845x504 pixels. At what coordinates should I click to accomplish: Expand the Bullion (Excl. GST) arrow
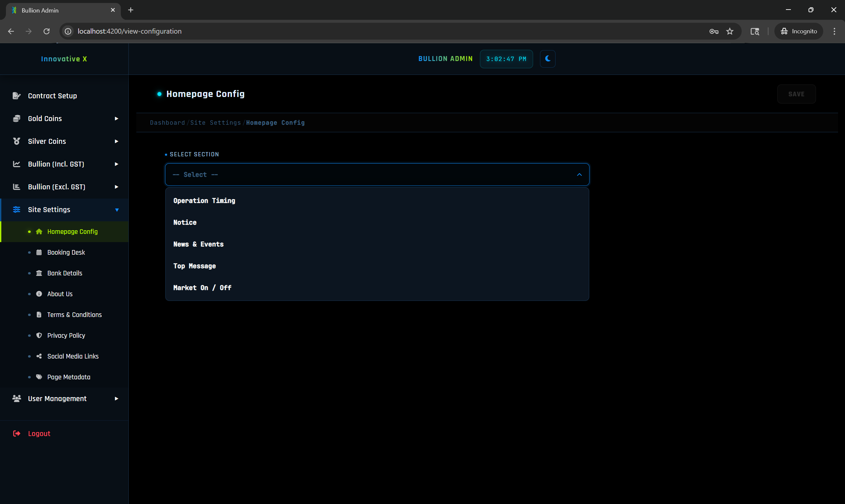(x=116, y=187)
